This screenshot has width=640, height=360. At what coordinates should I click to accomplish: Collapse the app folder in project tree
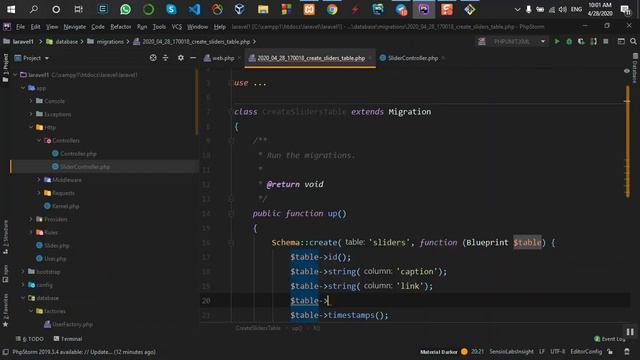[23, 88]
